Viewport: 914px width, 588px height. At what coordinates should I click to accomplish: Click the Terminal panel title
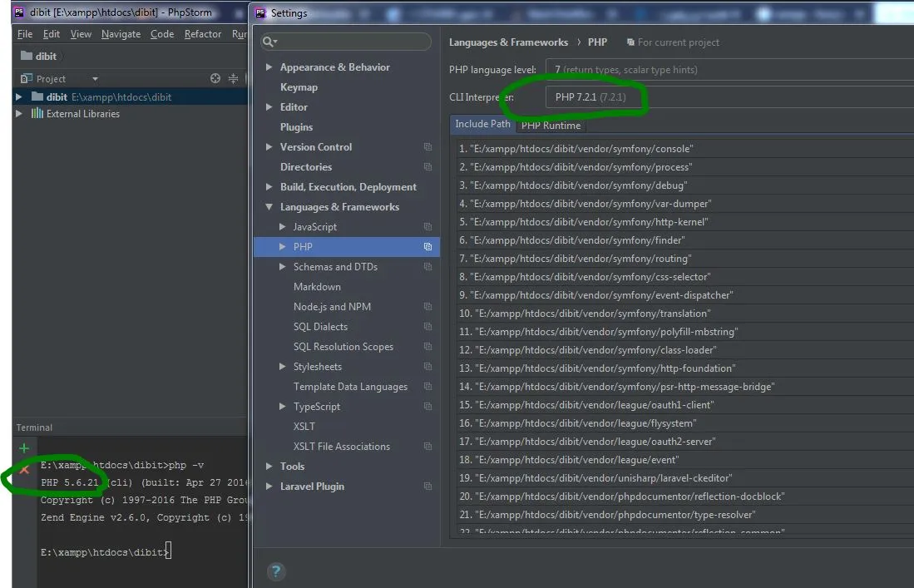pos(34,427)
